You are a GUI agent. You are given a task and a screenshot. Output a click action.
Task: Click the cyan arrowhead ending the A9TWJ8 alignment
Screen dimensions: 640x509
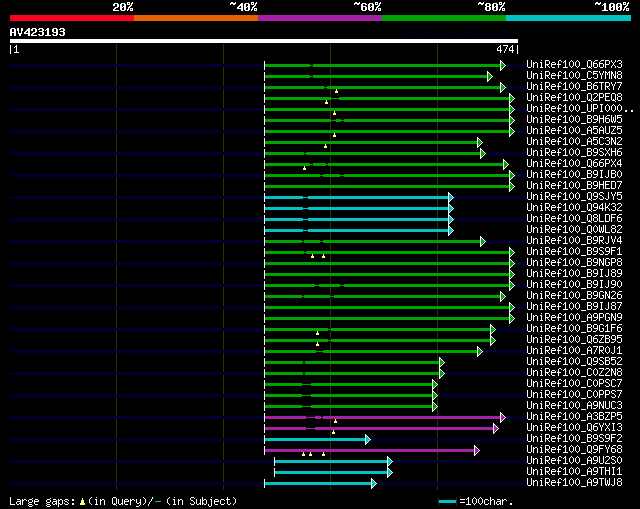pos(374,484)
